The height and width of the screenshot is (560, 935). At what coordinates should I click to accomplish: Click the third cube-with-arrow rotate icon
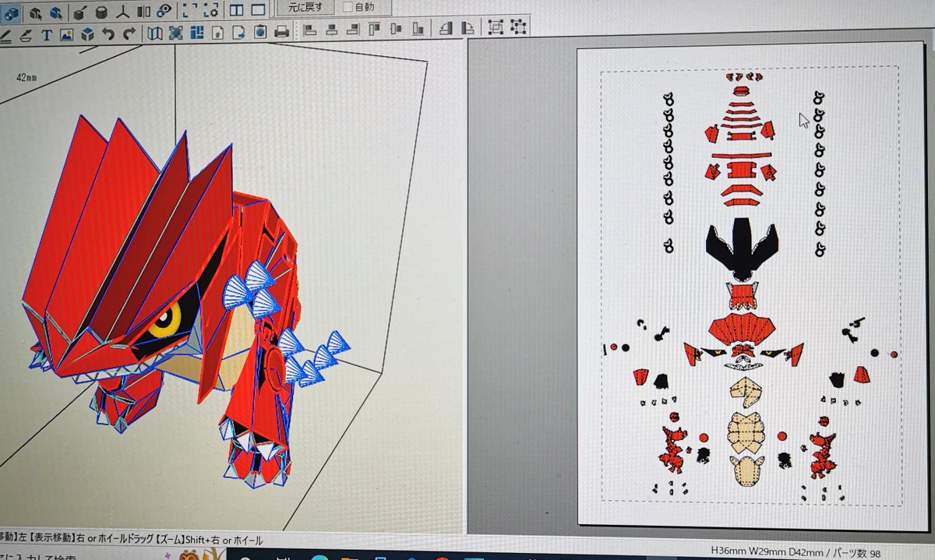click(56, 13)
